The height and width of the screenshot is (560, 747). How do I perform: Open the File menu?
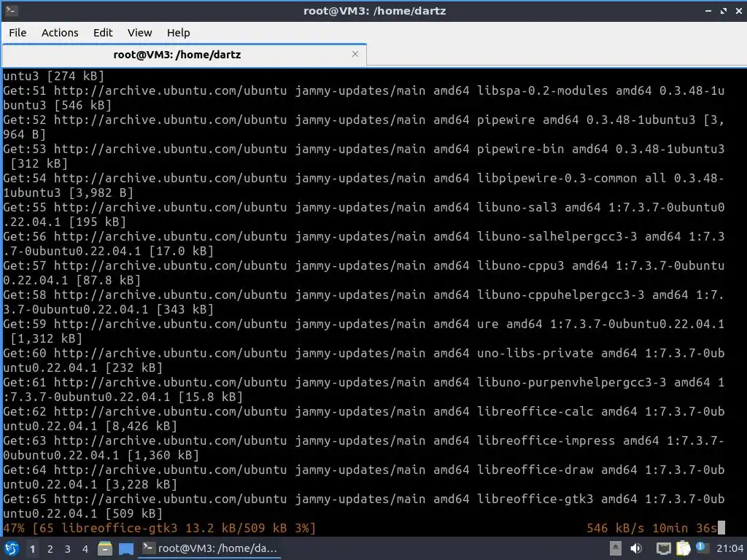click(18, 33)
